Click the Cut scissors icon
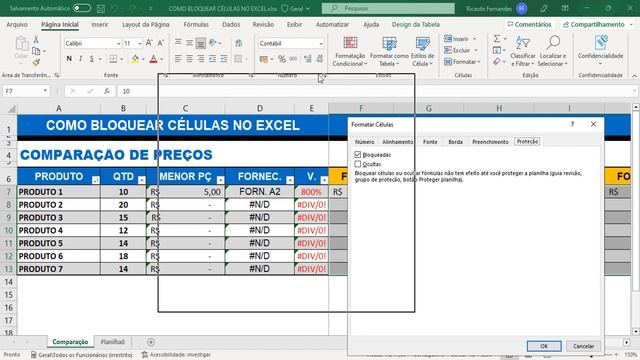This screenshot has height=360, width=640. click(36, 40)
